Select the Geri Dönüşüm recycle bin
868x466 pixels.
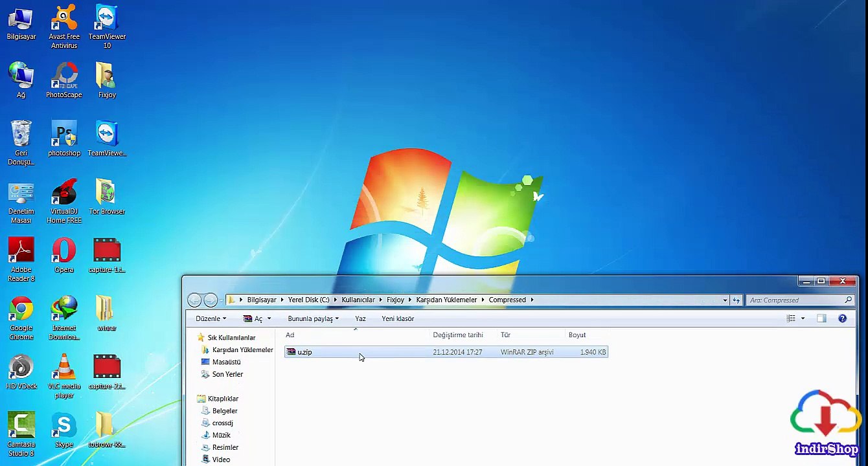tap(21, 143)
